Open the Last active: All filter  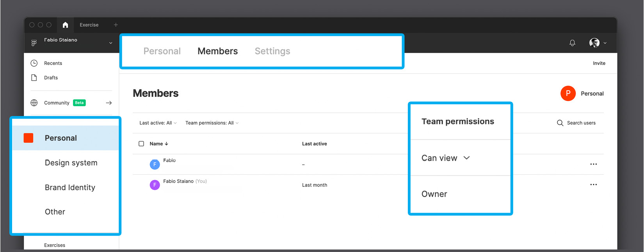[158, 123]
